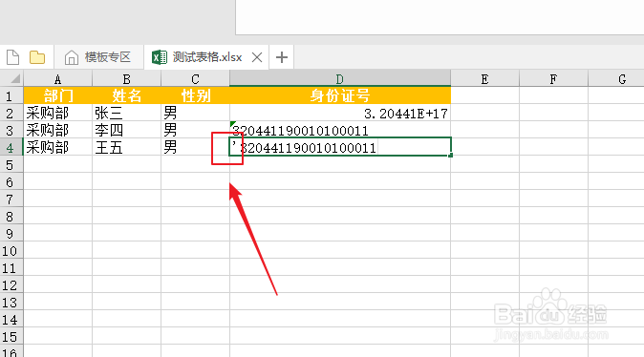Click the 3.20441E+17 cell
This screenshot has width=644, height=357.
point(340,113)
